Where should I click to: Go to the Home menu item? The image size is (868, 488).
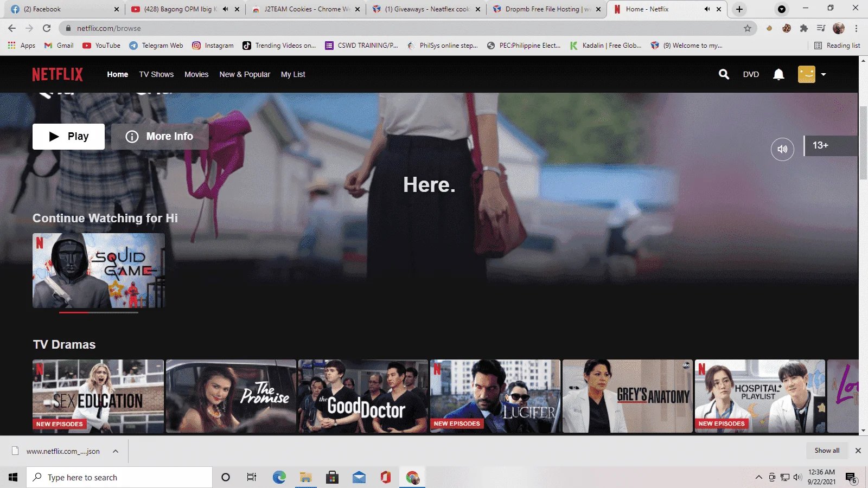click(x=117, y=74)
